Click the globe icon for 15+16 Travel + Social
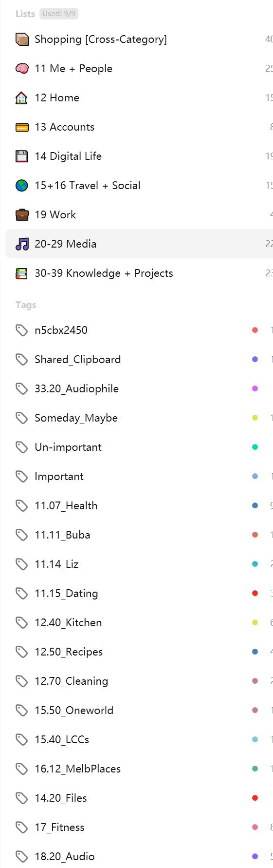Image resolution: width=273 pixels, height=868 pixels. tap(22, 186)
